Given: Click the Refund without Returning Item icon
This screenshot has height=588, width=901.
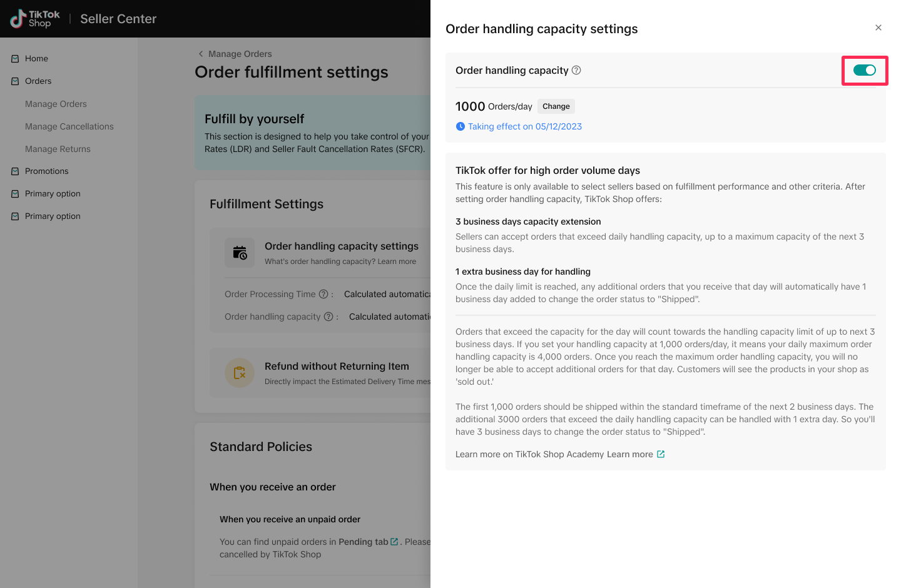Looking at the screenshot, I should (x=240, y=373).
